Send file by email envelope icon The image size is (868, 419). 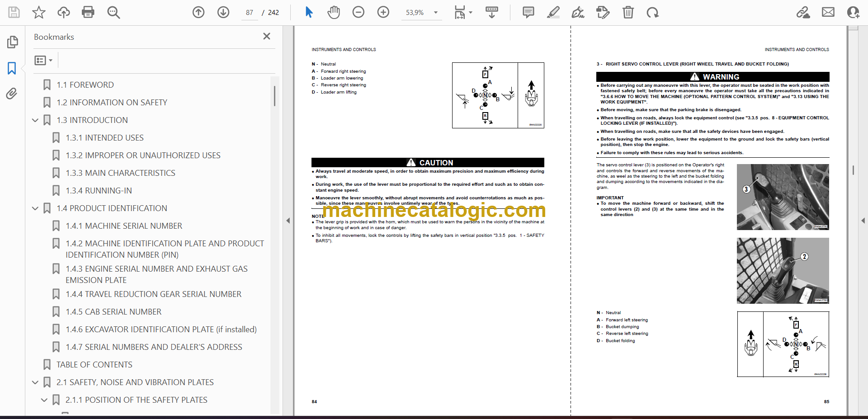(828, 12)
